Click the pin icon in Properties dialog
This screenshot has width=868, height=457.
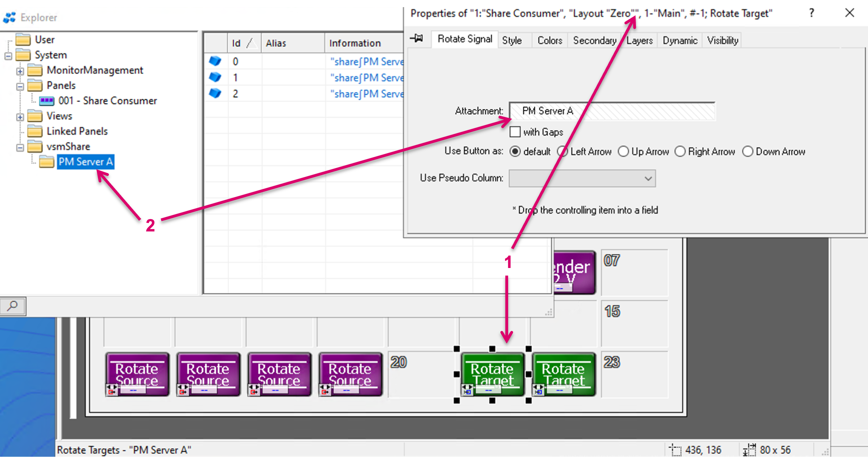pyautogui.click(x=417, y=38)
